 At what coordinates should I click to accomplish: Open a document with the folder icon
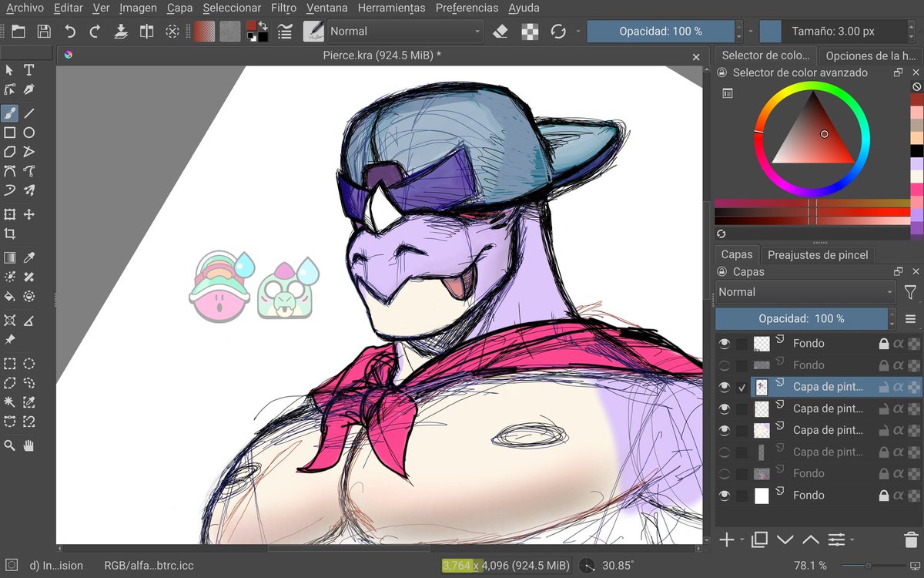point(18,32)
